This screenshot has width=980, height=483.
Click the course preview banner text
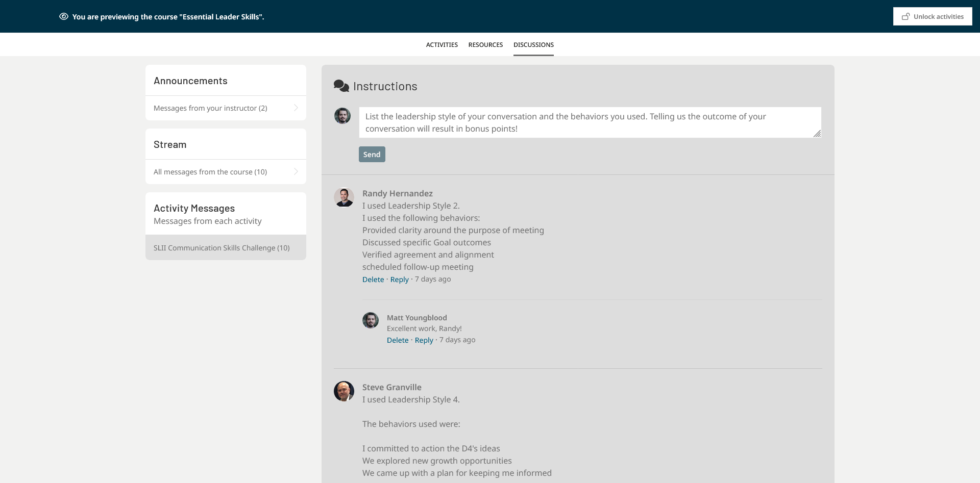click(x=168, y=17)
